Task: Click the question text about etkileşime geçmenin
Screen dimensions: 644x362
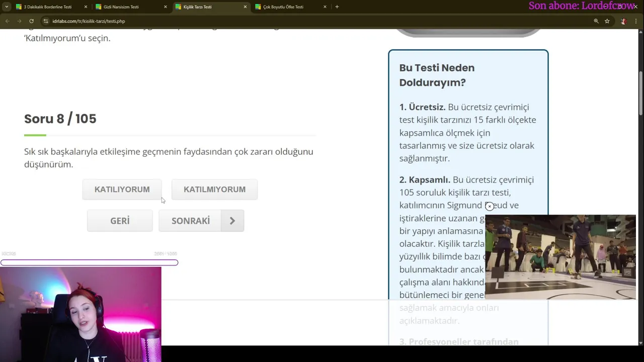Action: click(x=169, y=158)
